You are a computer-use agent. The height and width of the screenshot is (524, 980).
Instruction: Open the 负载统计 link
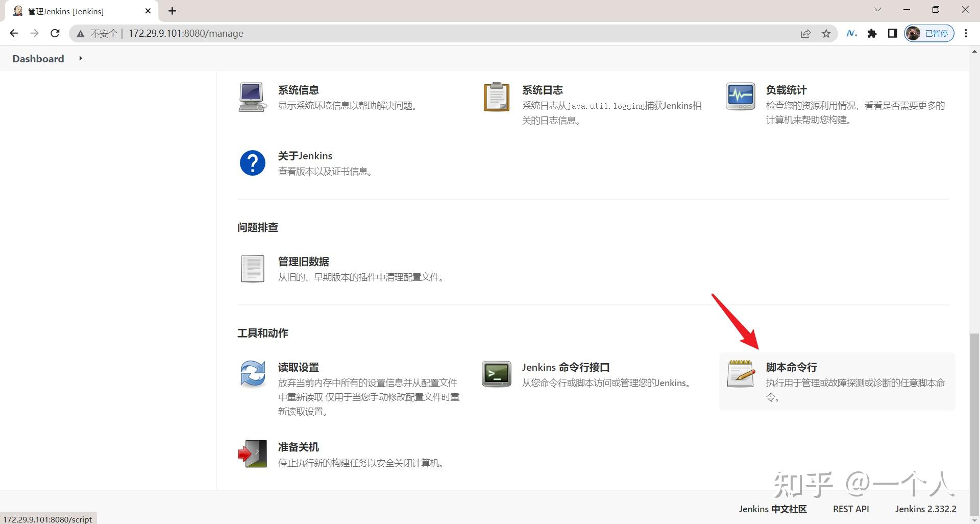point(786,90)
